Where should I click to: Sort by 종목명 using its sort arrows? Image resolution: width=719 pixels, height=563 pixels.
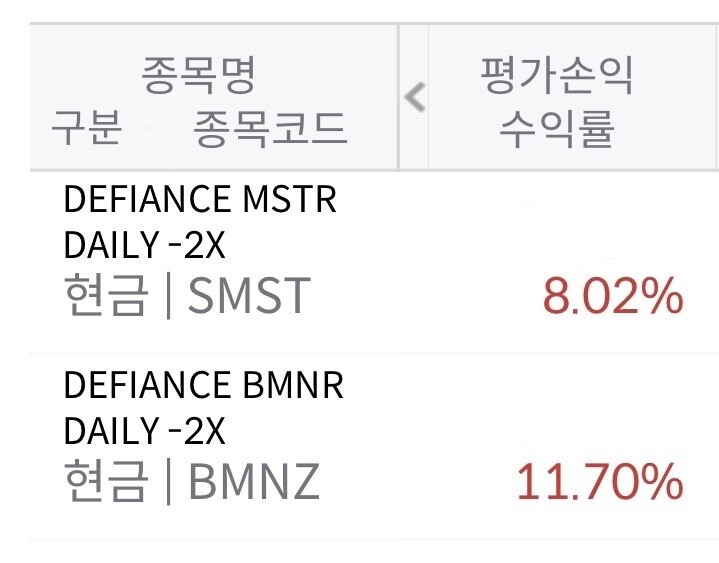[x=283, y=75]
